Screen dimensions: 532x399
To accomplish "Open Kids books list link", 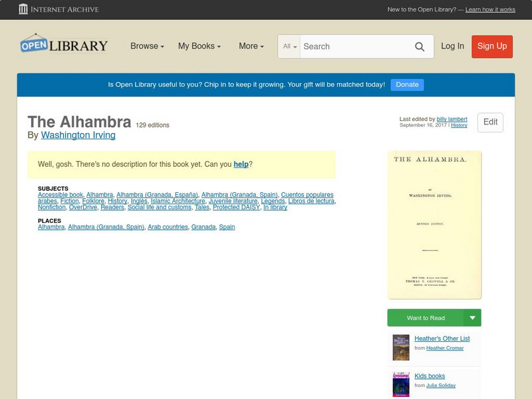I will click(x=430, y=376).
